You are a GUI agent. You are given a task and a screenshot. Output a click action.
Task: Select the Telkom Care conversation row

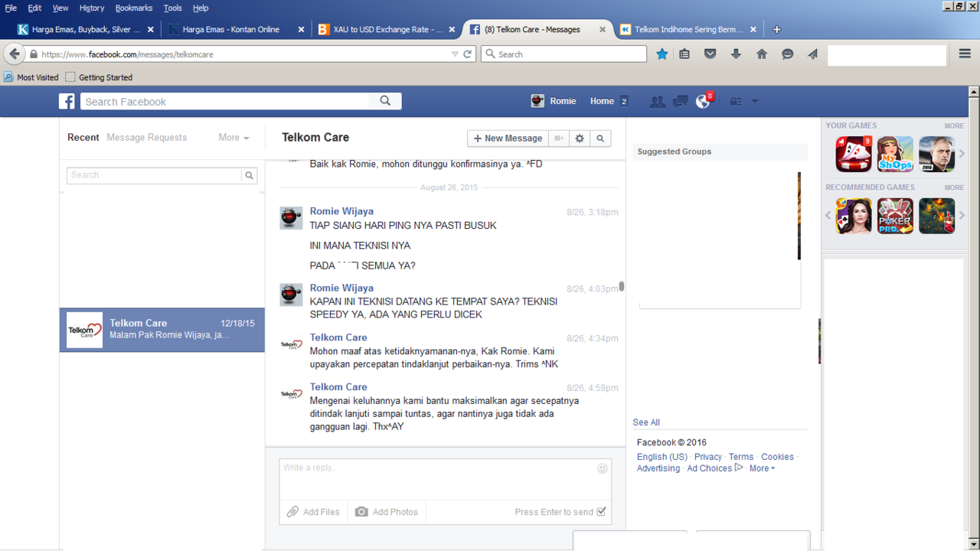point(162,330)
